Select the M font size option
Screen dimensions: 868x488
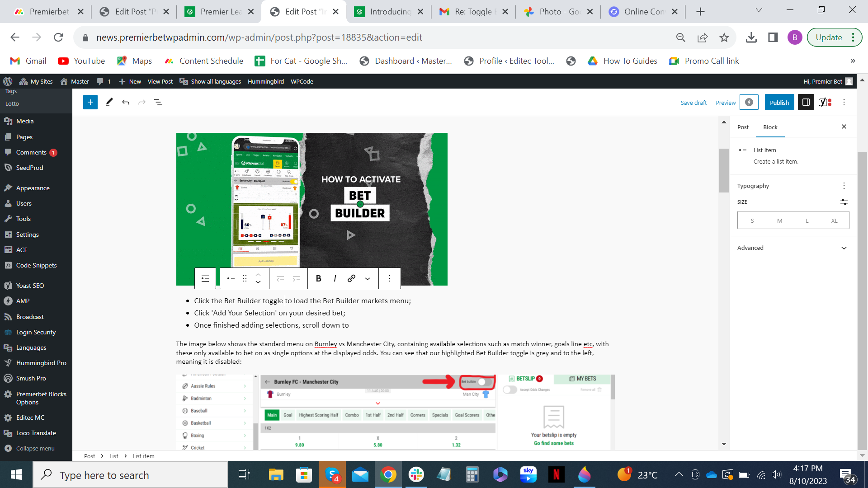click(779, 221)
